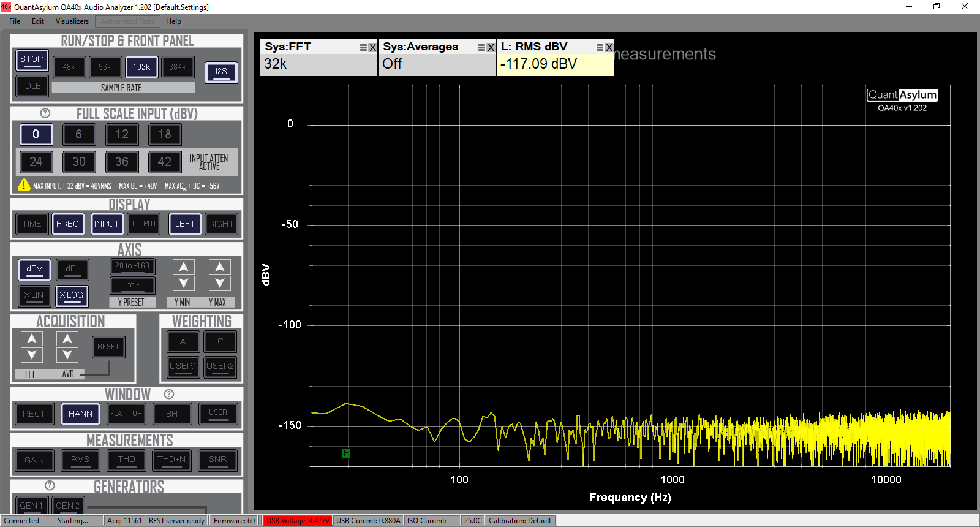Close the L: RMS dBV measurement tile
980x527 pixels.
point(609,47)
